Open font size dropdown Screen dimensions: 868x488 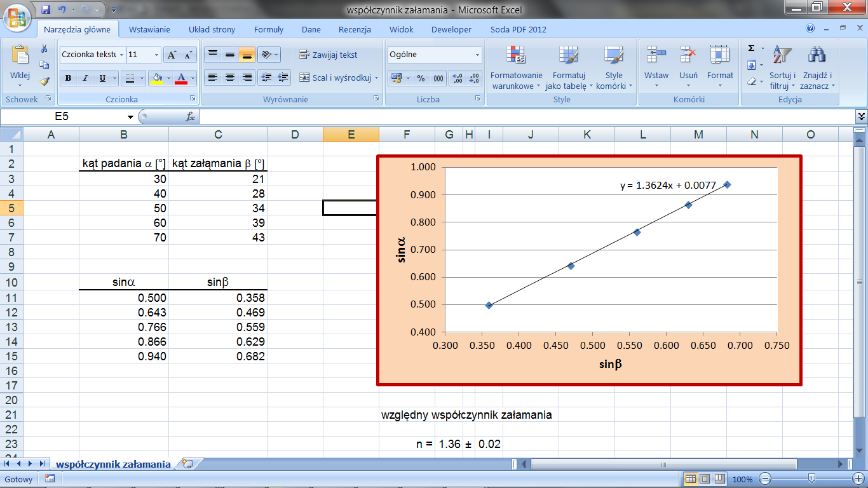click(157, 55)
